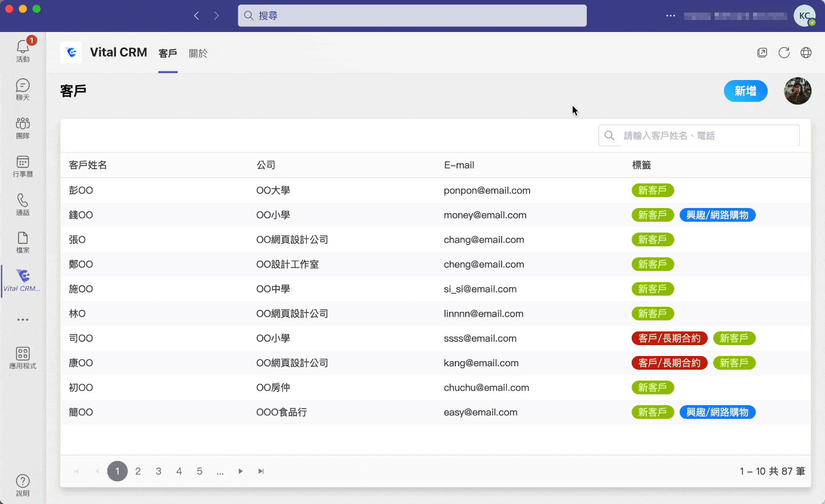Click the 興趣/網路購物 tag on 錢OO row
This screenshot has height=504, width=825.
pos(718,215)
